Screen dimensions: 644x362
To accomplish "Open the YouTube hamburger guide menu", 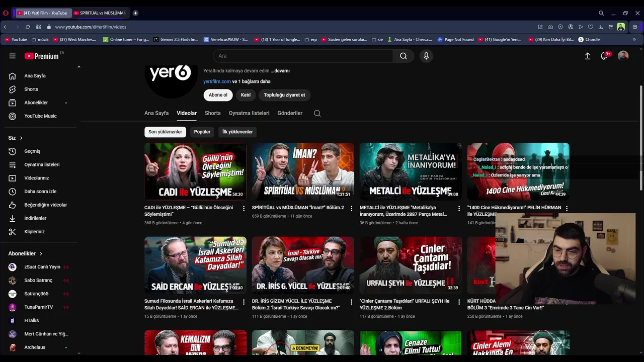I will click(13, 56).
